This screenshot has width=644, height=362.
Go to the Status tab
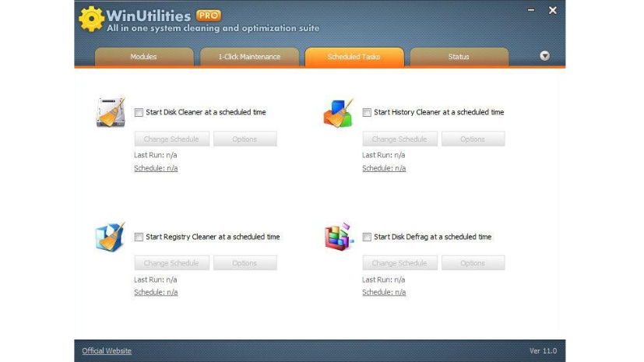click(x=459, y=57)
